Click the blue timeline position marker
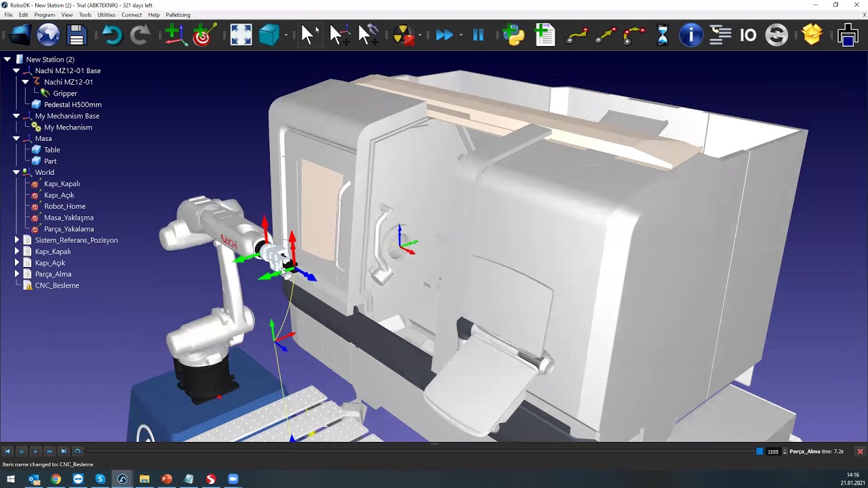 tap(759, 451)
